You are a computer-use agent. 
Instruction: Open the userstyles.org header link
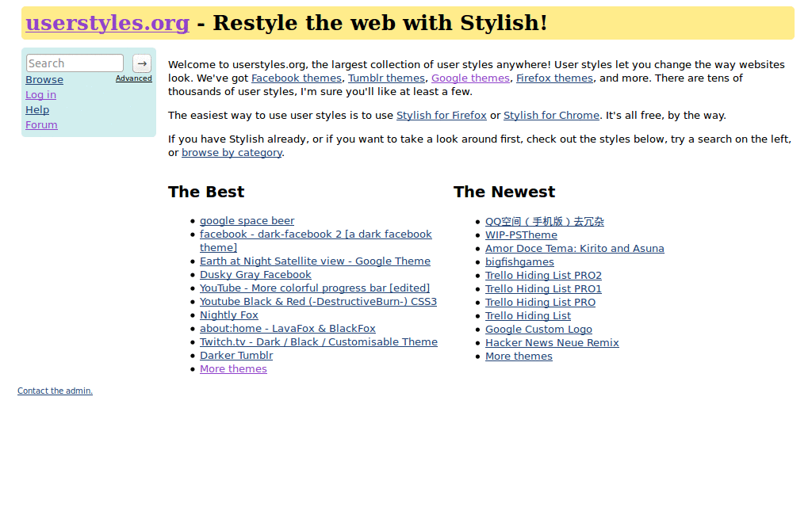tap(108, 23)
